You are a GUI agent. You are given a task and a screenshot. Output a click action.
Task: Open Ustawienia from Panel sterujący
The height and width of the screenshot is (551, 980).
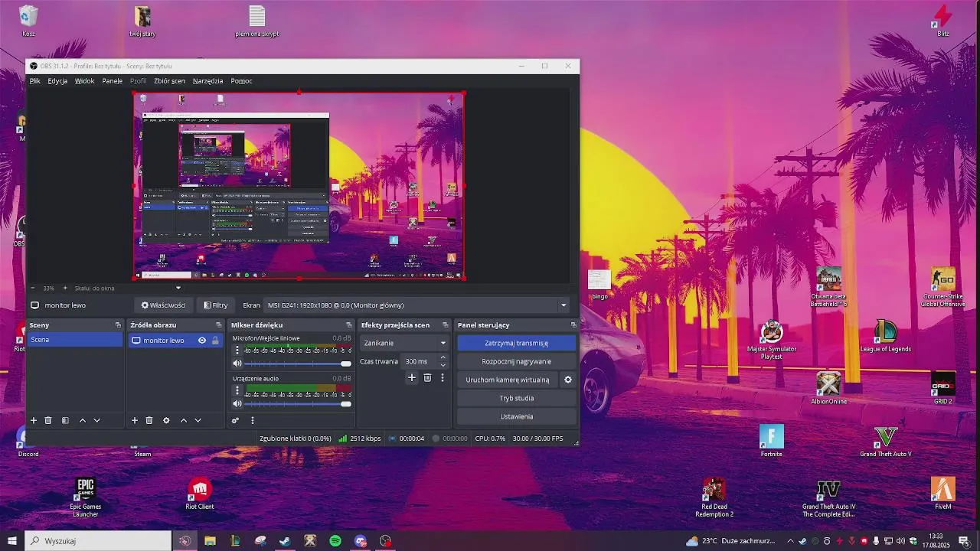tap(516, 416)
